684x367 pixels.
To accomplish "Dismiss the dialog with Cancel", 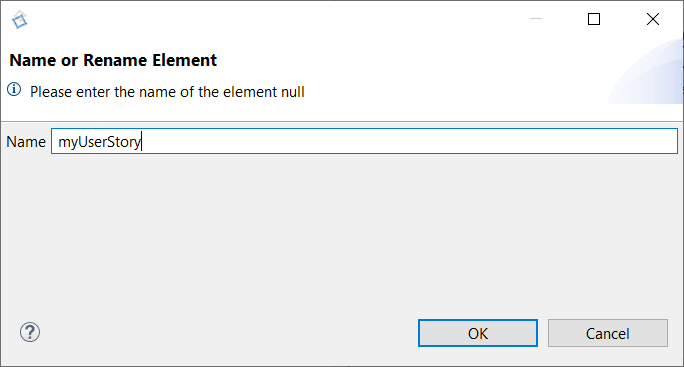I will [x=608, y=333].
